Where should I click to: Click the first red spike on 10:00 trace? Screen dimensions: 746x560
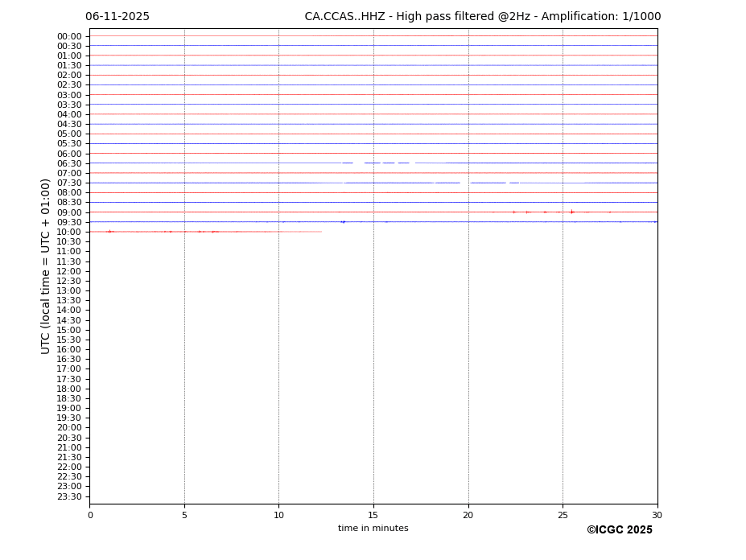point(109,232)
